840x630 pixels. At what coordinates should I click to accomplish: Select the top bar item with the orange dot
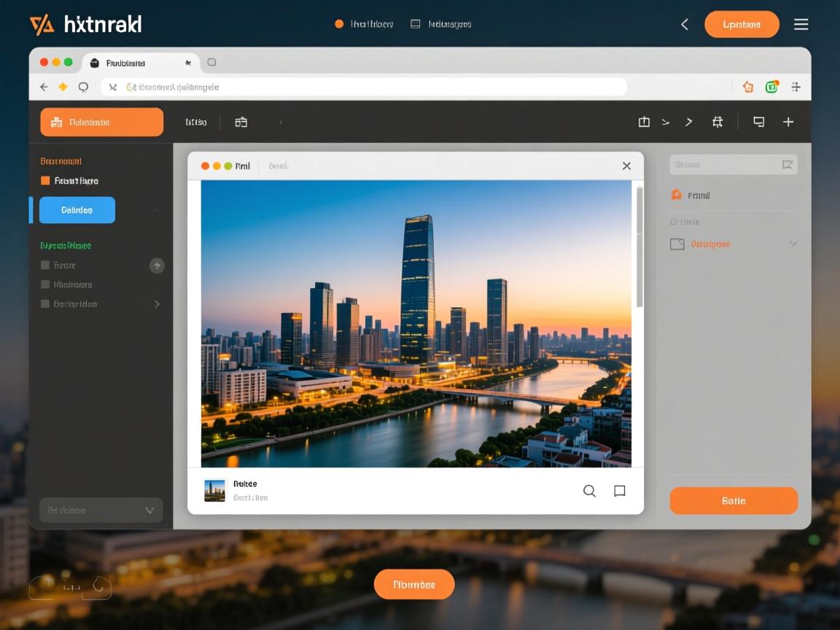tap(363, 24)
